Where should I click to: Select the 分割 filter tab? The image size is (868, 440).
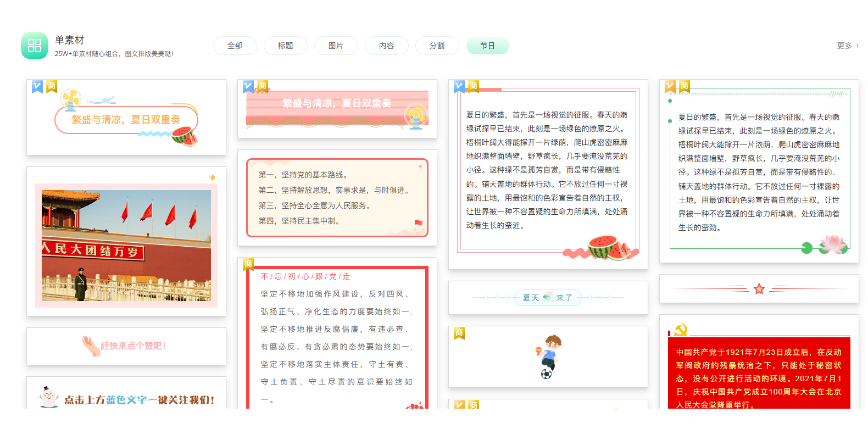point(437,46)
